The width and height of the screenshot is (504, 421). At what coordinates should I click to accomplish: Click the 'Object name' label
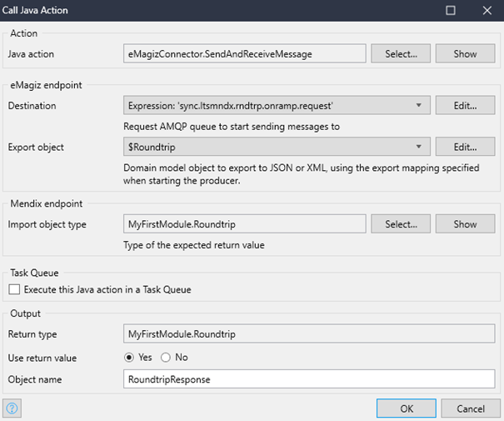coord(35,379)
